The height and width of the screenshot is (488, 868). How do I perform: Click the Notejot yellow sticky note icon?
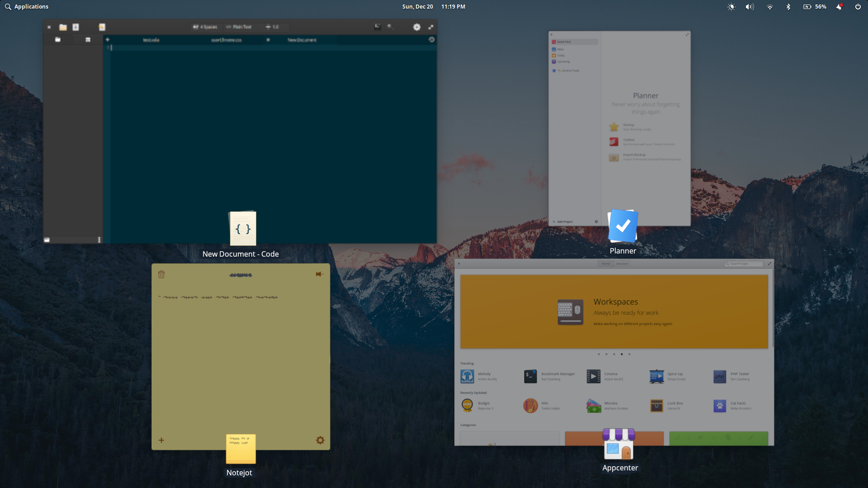(x=241, y=449)
